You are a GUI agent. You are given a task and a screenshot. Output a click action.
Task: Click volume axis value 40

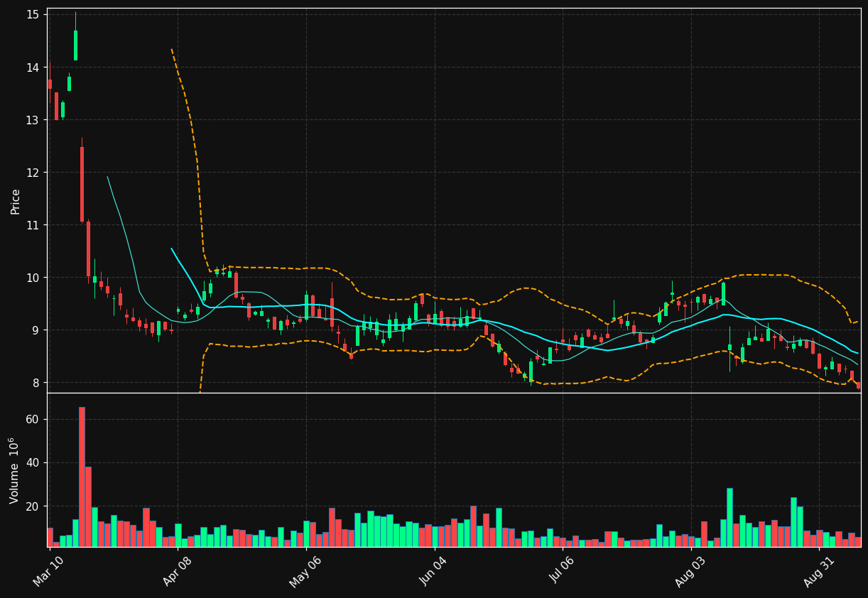click(34, 463)
